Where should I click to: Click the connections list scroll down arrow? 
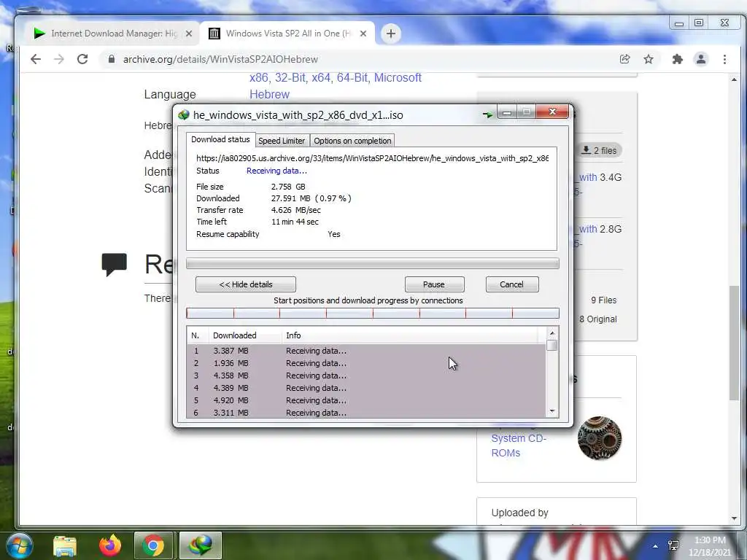coord(552,411)
